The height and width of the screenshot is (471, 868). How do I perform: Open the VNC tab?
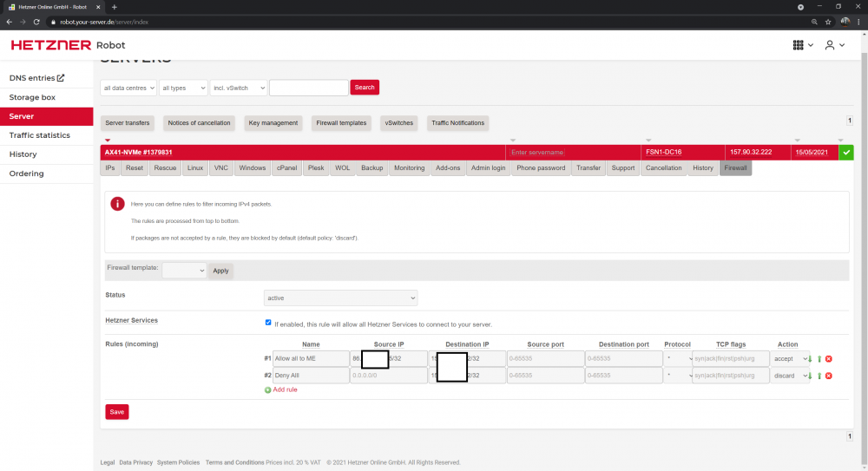[x=220, y=168]
